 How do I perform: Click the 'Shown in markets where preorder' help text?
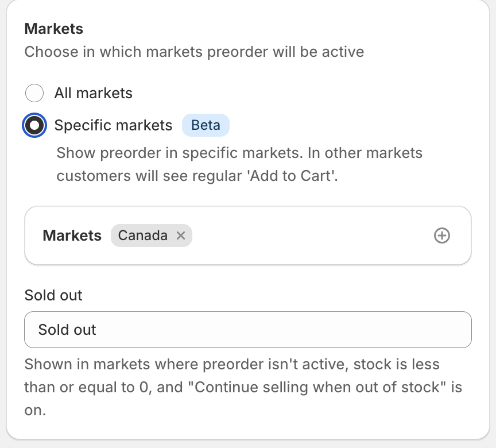pyautogui.click(x=243, y=387)
